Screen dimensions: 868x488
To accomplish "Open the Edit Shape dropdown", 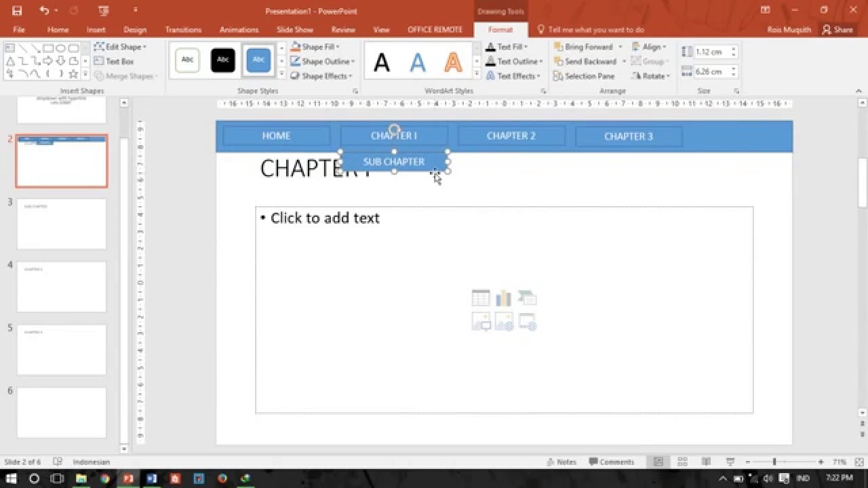I will click(120, 47).
